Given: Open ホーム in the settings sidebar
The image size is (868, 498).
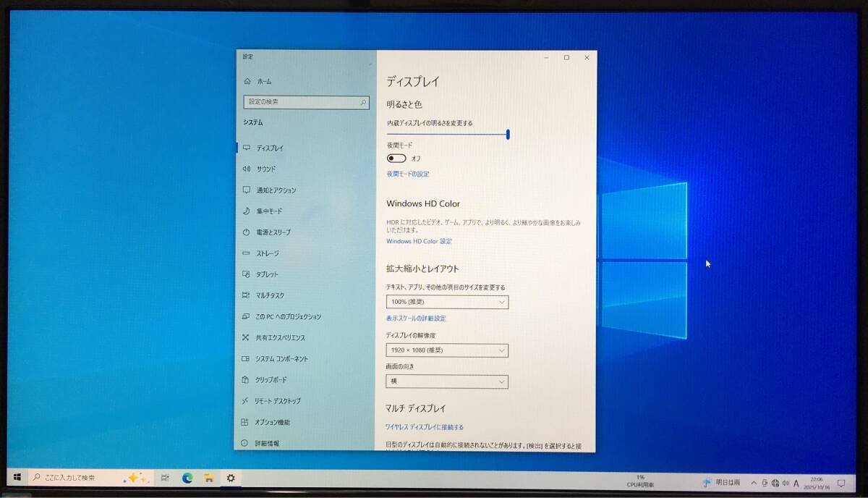Looking at the screenshot, I should 263,82.
